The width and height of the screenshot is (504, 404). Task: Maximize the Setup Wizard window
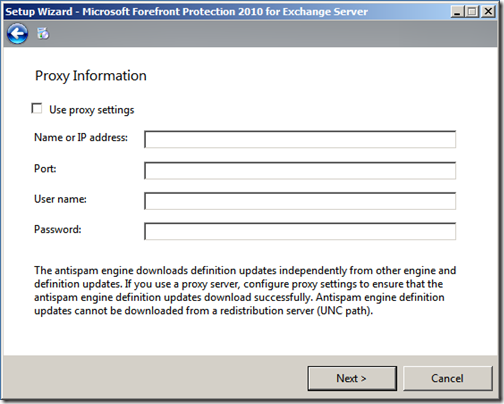tap(472, 12)
